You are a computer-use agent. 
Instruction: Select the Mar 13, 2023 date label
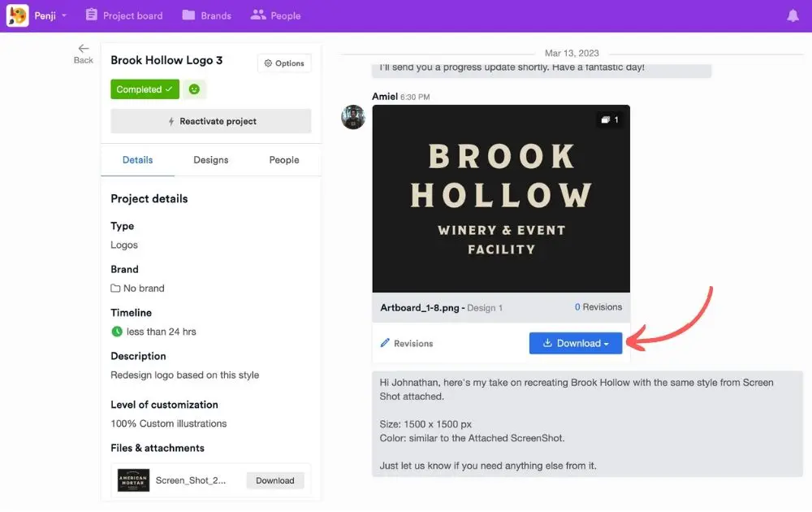pos(572,54)
